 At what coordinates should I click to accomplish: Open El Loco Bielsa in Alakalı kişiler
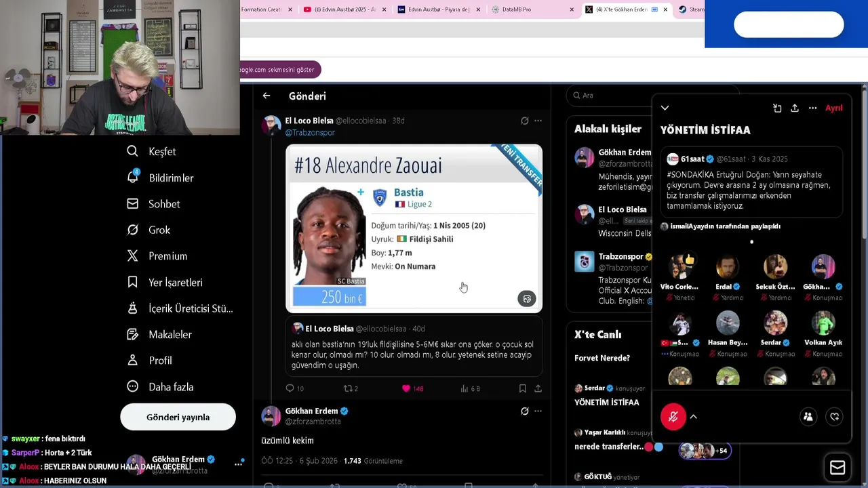tap(614, 221)
